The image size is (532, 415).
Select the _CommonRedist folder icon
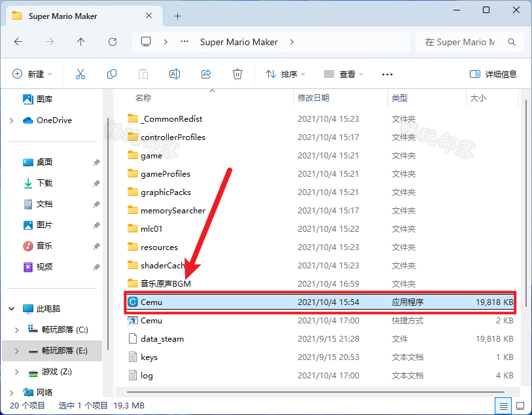pyautogui.click(x=133, y=118)
